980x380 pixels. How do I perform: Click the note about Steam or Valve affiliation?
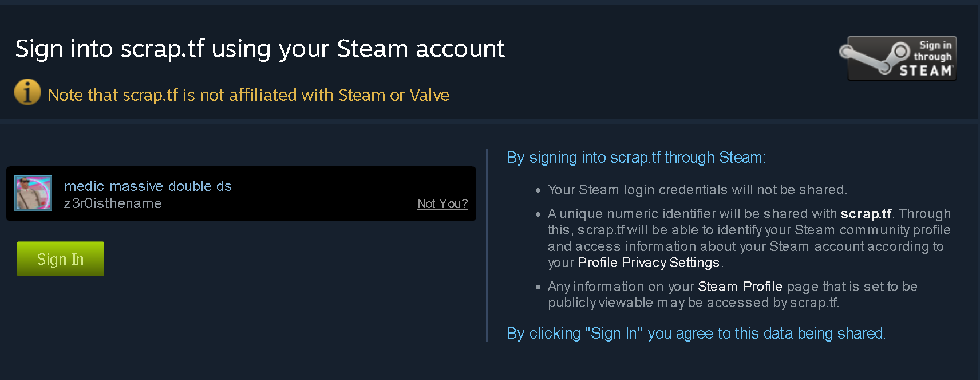[248, 95]
